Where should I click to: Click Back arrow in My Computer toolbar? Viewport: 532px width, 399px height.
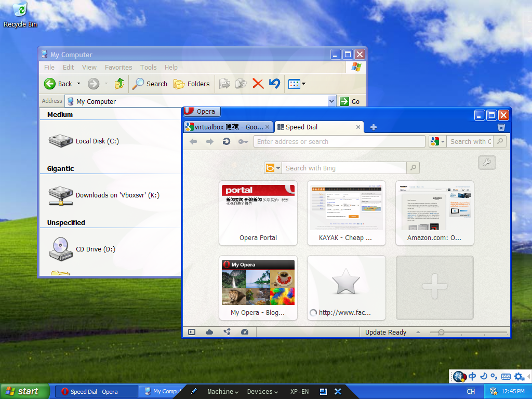[x=50, y=84]
